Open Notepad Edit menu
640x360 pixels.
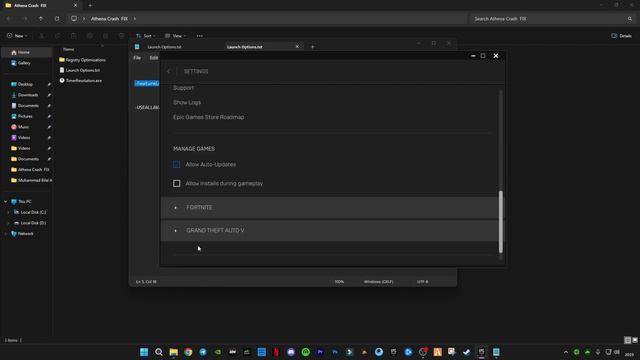[153, 58]
